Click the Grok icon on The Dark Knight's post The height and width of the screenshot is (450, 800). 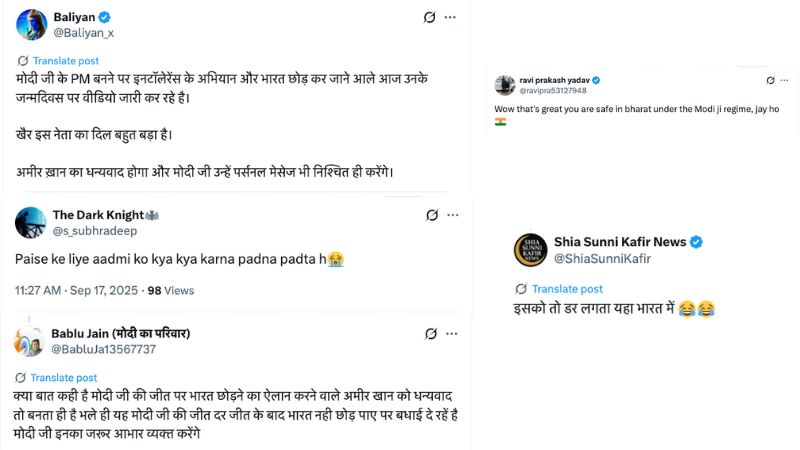click(432, 215)
